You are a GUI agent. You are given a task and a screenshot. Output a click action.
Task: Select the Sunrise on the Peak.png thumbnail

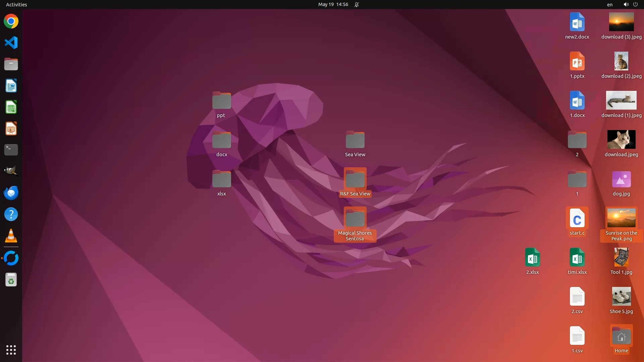pos(621,218)
